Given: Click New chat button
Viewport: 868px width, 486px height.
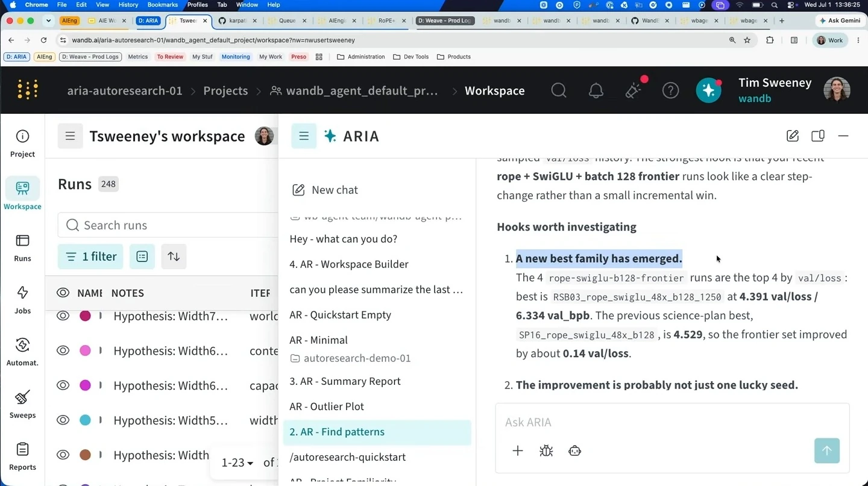Looking at the screenshot, I should click(x=325, y=190).
